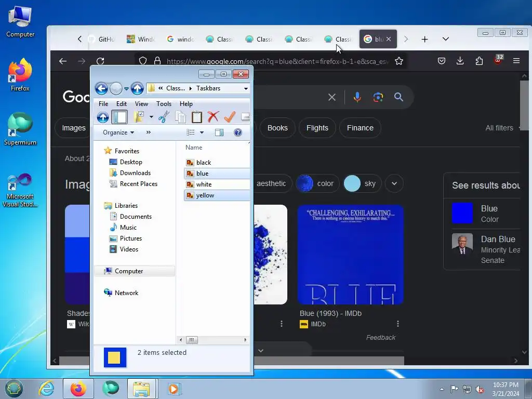Screen dimensions: 532x399
Task: Open Firefox Downloads panel icon
Action: 460,61
